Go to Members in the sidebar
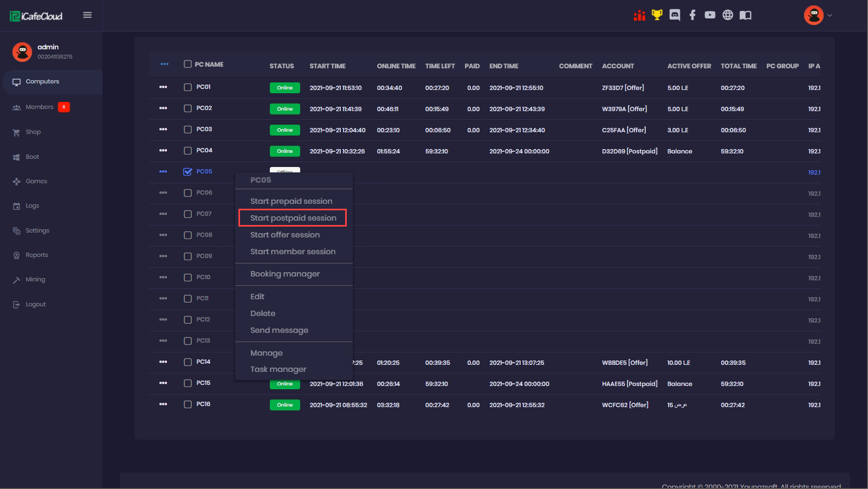The image size is (868, 489). click(x=40, y=107)
